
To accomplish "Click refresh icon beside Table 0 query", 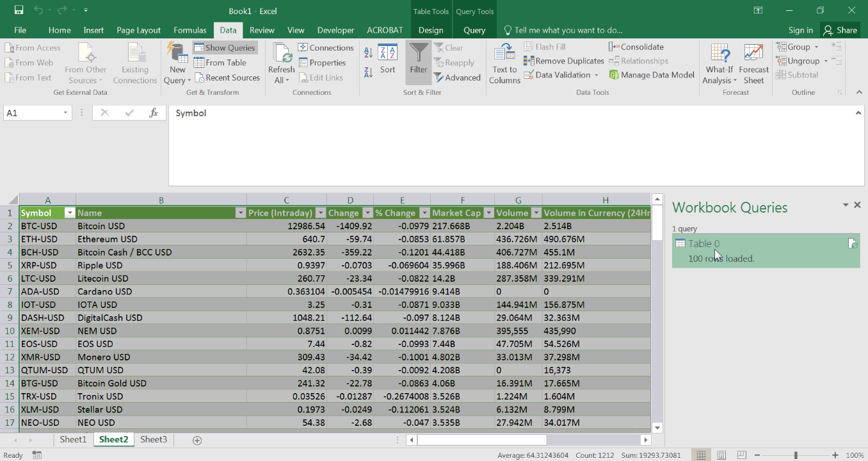I will click(x=852, y=244).
